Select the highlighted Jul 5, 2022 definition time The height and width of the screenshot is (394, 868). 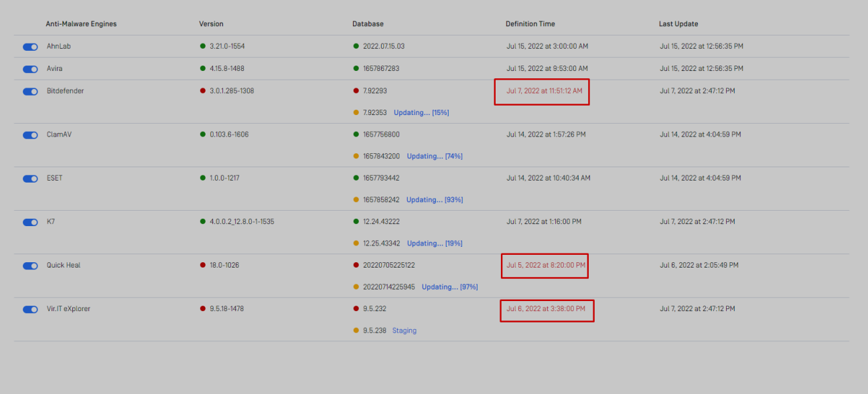tap(546, 266)
